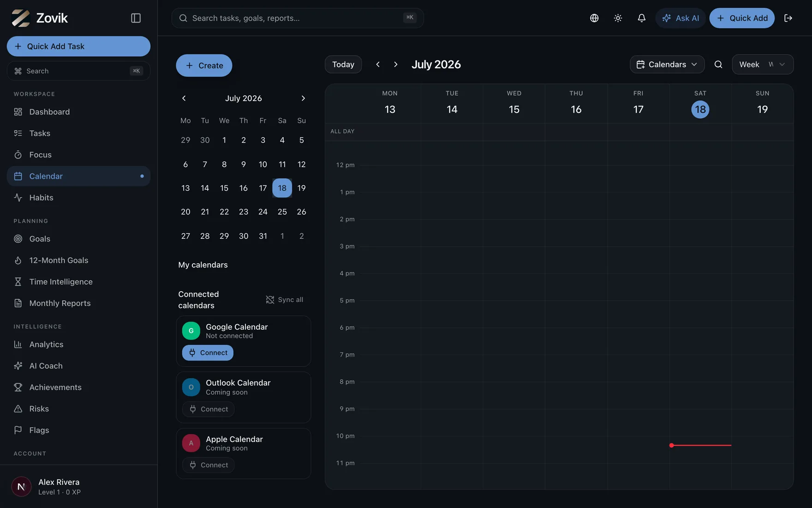Click Time Intelligence hourglass icon
Viewport: 812px width, 508px height.
click(x=18, y=282)
